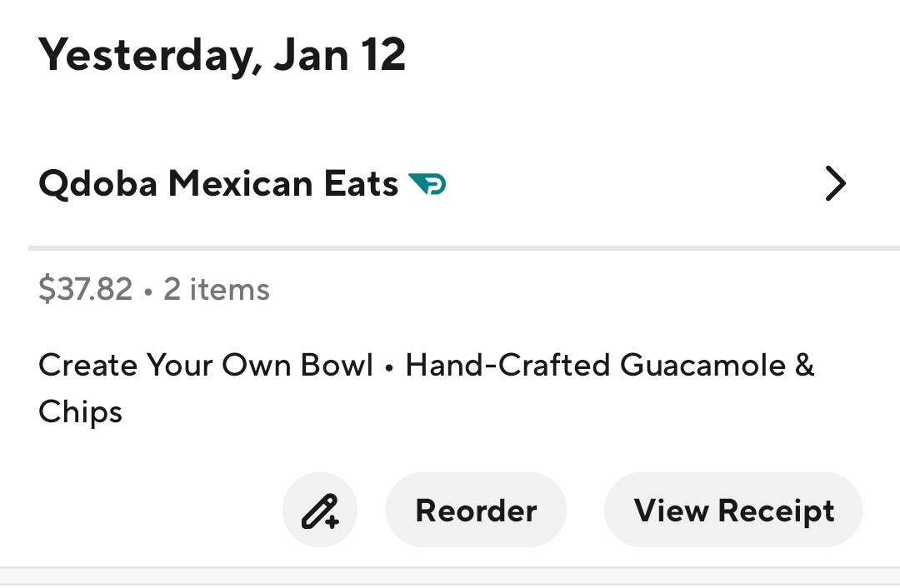900x588 pixels.
Task: Click the bottom divider below the Reorder button
Action: pyautogui.click(x=450, y=569)
